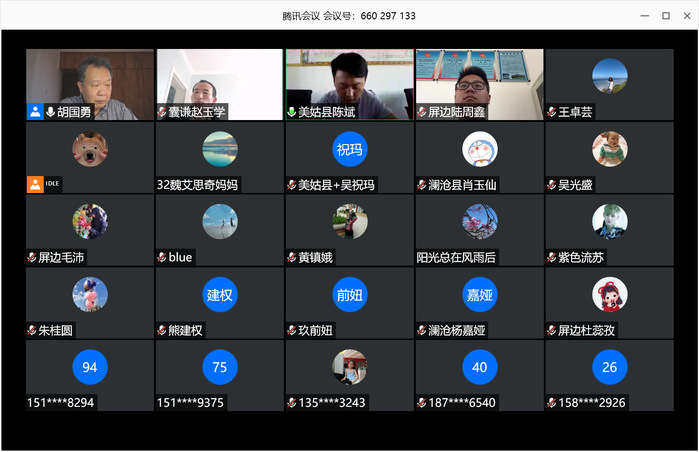Click the blue 94 avatar circle
699x452 pixels.
90,367
